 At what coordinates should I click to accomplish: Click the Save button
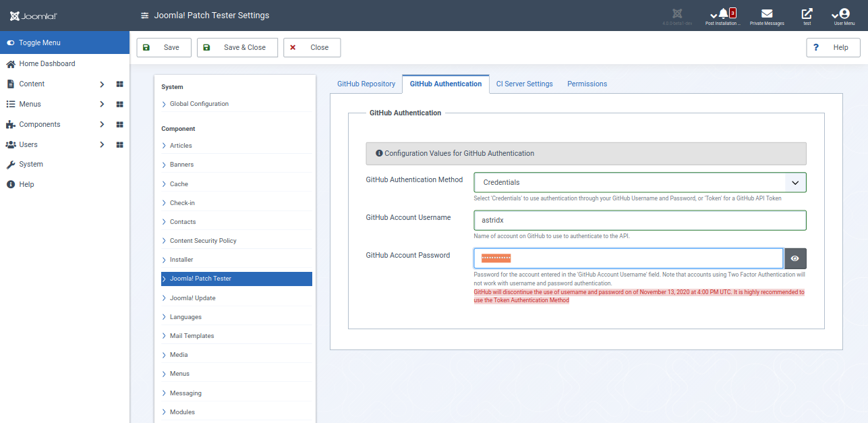pos(163,47)
